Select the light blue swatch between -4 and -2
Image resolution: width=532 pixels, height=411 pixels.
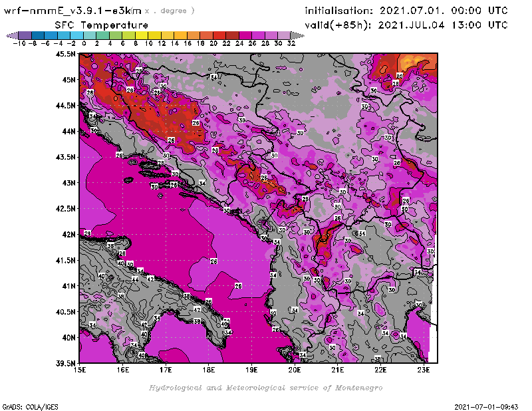pos(64,36)
